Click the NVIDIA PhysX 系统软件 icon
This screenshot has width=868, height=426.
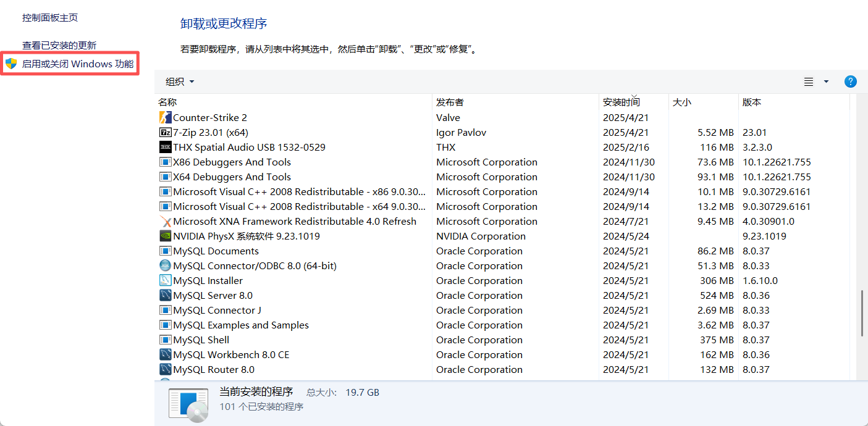pyautogui.click(x=165, y=236)
